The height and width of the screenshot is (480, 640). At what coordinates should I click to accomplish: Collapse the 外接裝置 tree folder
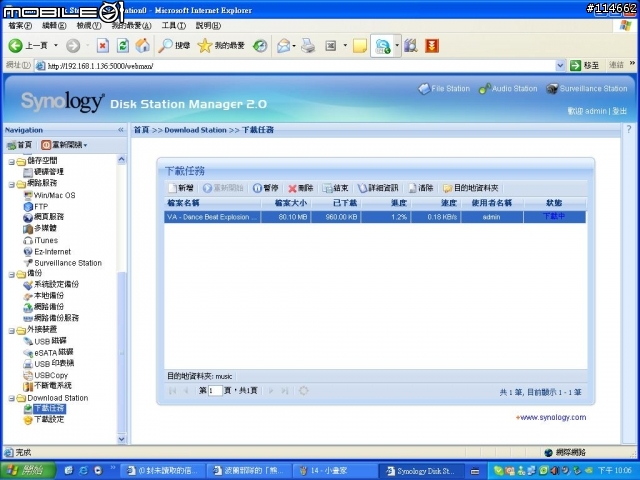(x=12, y=331)
